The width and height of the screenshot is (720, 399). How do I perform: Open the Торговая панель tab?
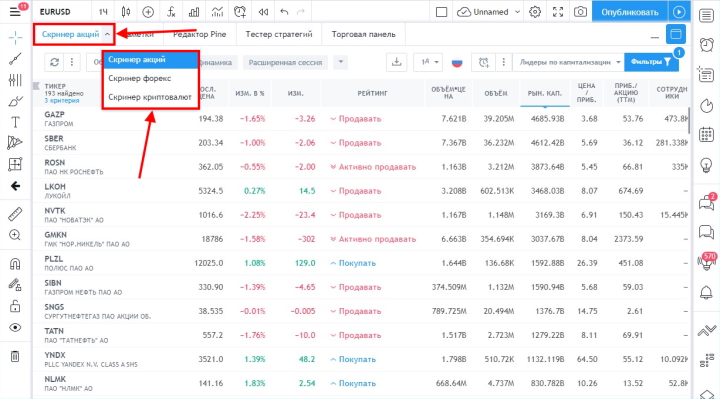coord(363,34)
